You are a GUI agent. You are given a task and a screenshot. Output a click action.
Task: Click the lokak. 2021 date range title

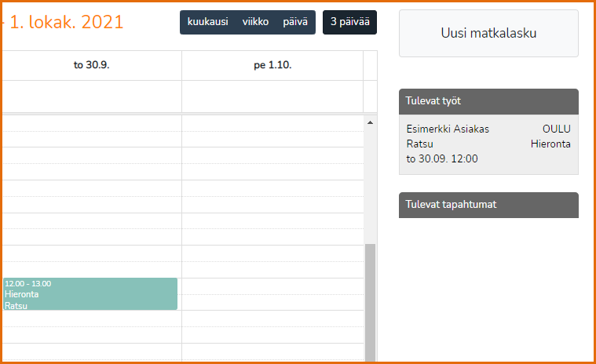(66, 22)
